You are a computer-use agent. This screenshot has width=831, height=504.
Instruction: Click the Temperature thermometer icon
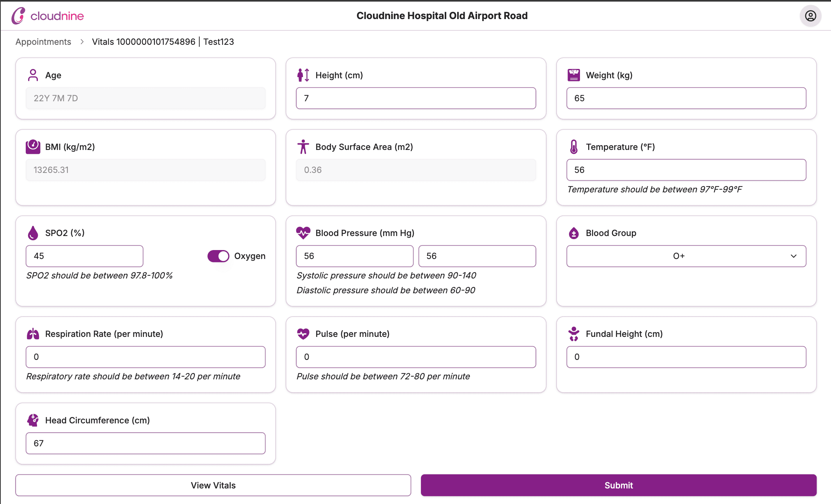coord(573,147)
